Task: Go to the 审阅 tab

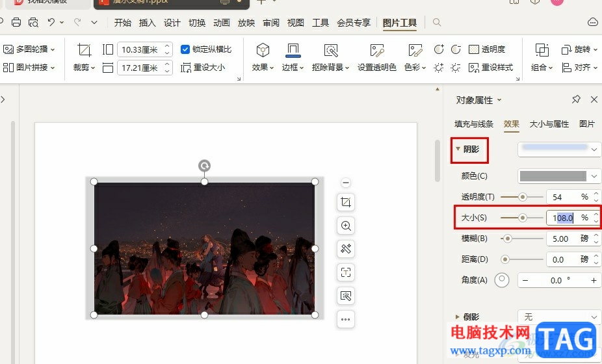Action: point(271,23)
